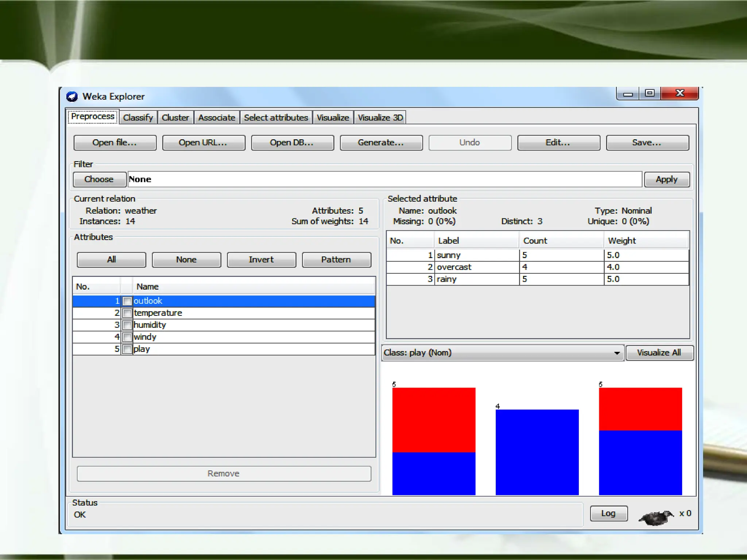Go to the Visualize 3D tab
Image resolution: width=747 pixels, height=560 pixels.
[x=380, y=118]
